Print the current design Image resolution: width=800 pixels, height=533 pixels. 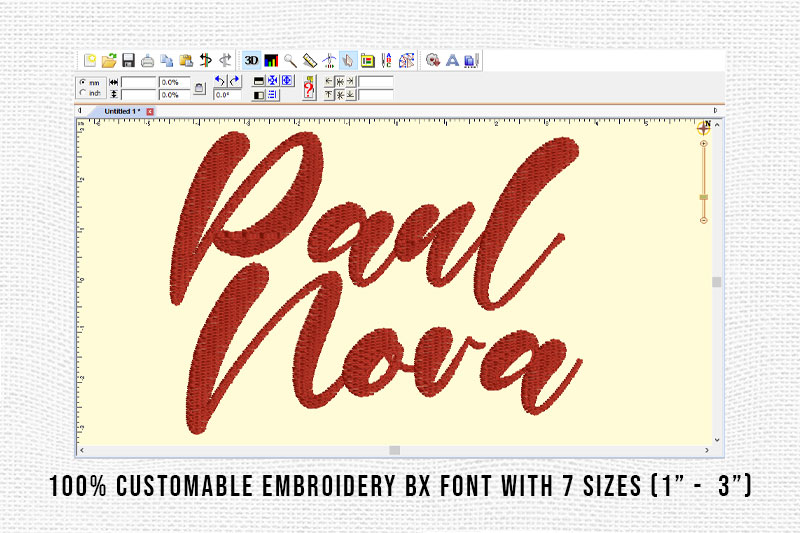(147, 61)
